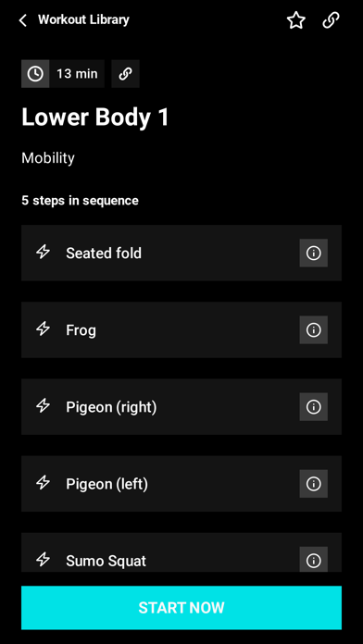
Task: Select the Frog step row
Action: (x=181, y=329)
